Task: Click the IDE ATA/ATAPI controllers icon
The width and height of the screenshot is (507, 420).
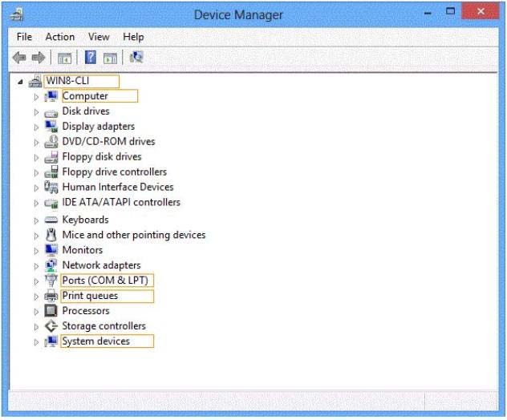Action: pos(51,204)
